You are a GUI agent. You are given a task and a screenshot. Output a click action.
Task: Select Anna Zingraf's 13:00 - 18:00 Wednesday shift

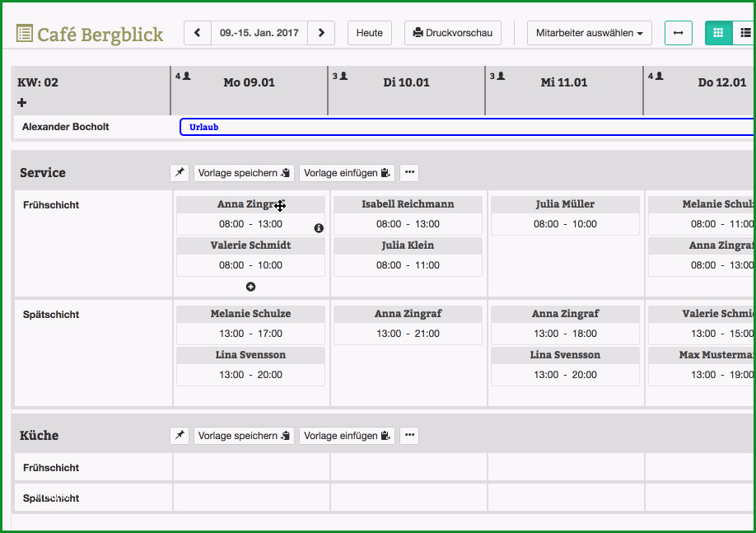click(x=565, y=325)
